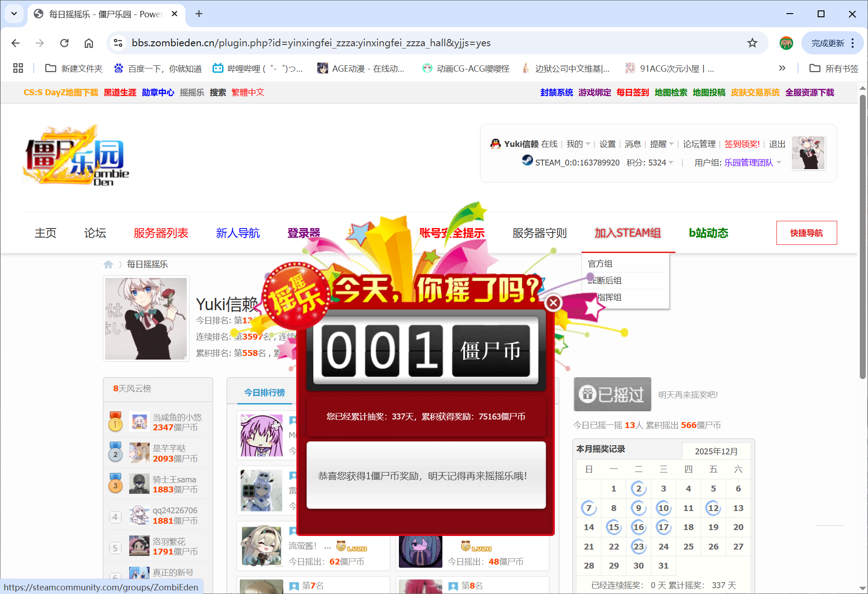The image size is (868, 594).
Task: Switch to the 今日排行榜 tab
Action: tap(264, 393)
